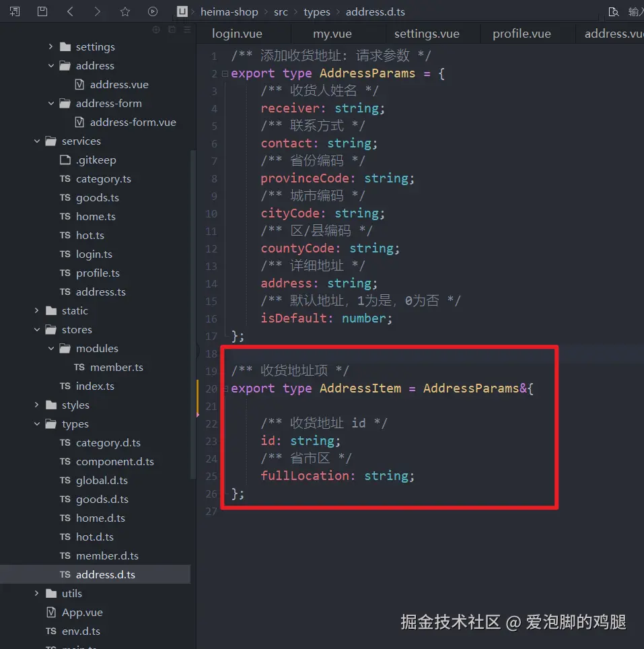Open component.d.ts in types
This screenshot has width=644, height=649.
(x=115, y=461)
